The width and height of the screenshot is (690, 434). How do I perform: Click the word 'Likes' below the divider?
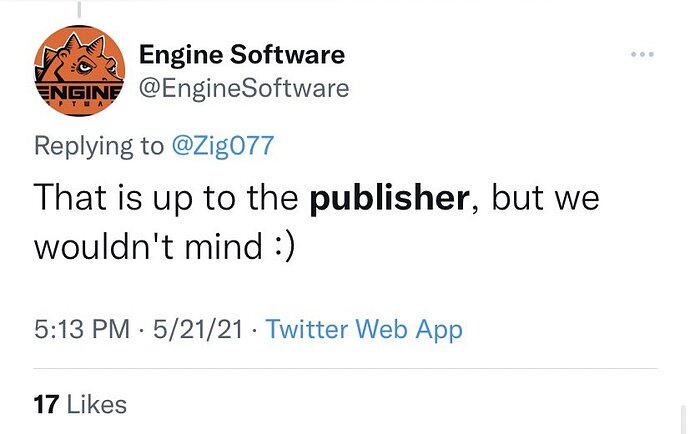pyautogui.click(x=97, y=405)
